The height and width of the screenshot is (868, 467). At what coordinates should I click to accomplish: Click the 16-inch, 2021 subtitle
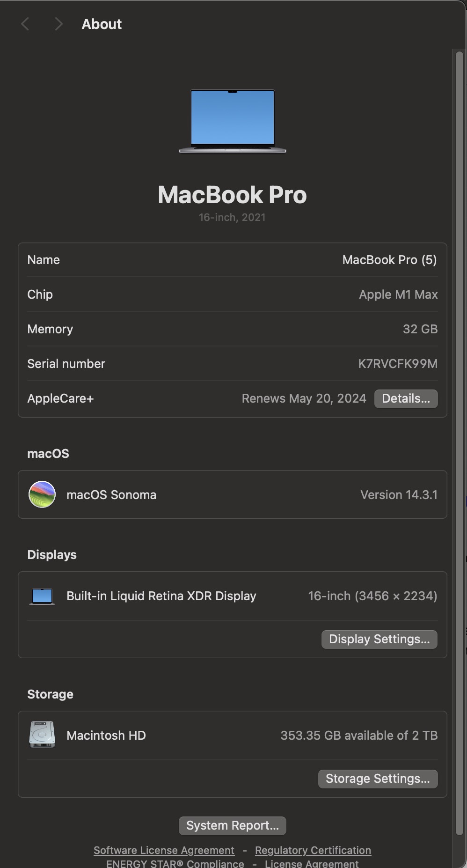coord(232,217)
